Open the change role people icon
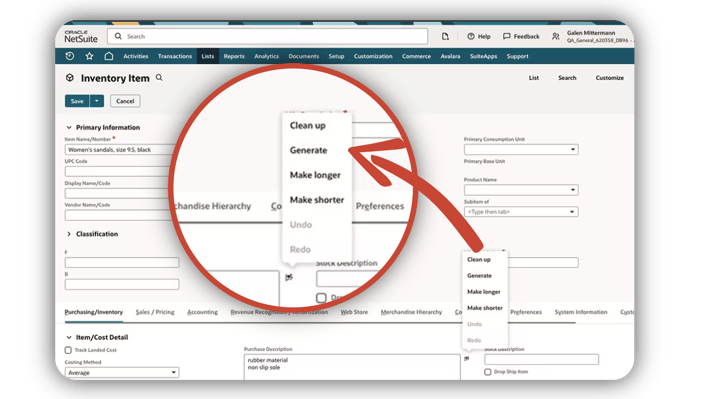This screenshot has height=399, width=711. (x=555, y=36)
